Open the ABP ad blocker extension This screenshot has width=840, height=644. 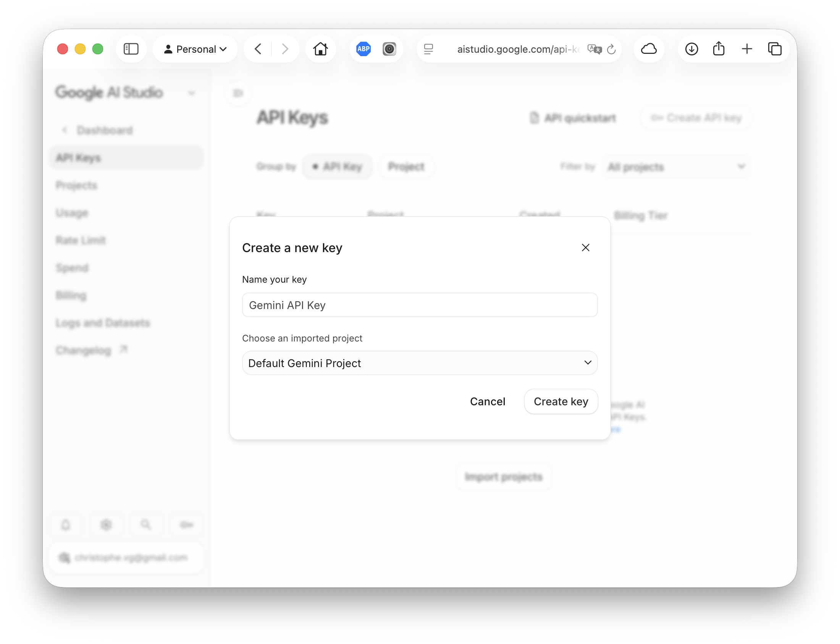click(363, 49)
